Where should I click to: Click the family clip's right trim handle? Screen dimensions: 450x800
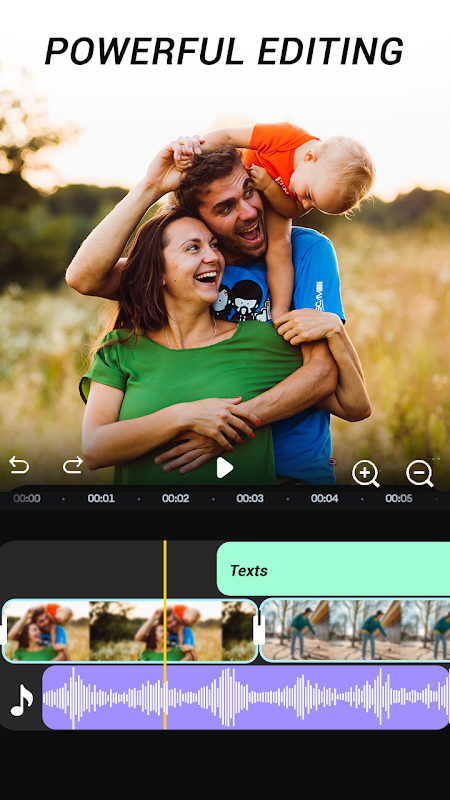(x=259, y=632)
